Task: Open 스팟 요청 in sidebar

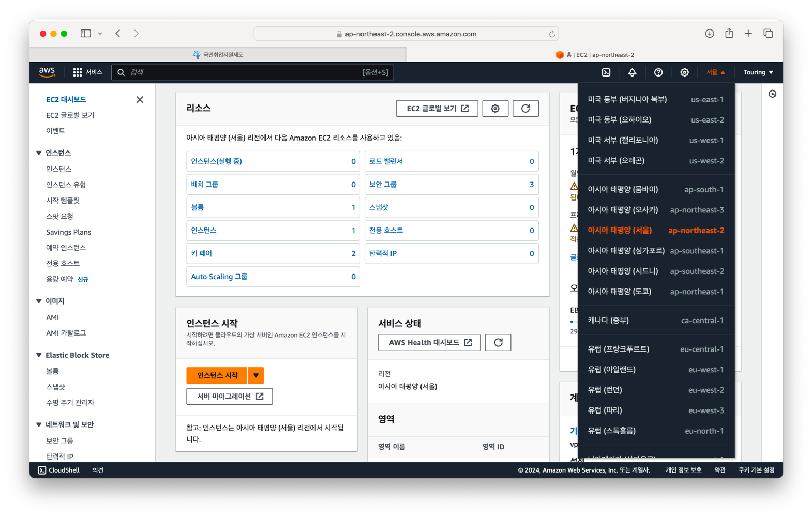Action: click(x=59, y=216)
